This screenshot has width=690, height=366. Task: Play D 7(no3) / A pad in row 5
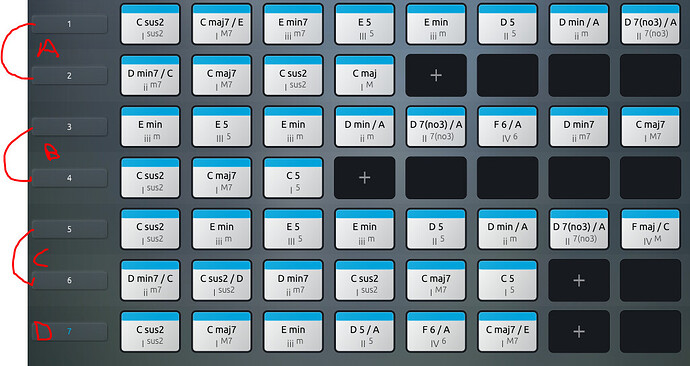579,229
